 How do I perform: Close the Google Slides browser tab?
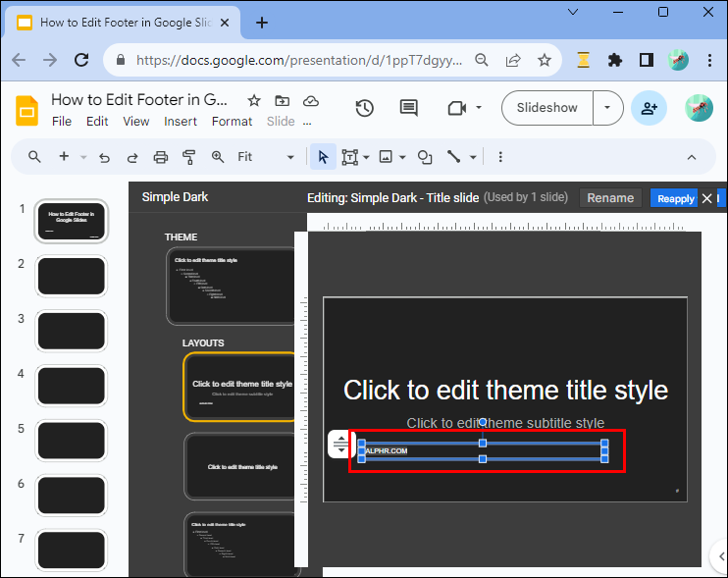click(x=225, y=23)
